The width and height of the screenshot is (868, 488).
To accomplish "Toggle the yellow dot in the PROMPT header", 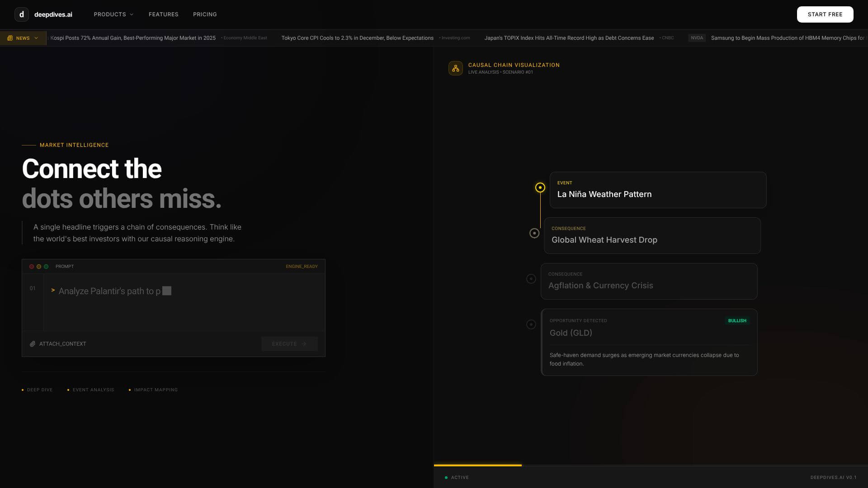I will [x=38, y=266].
